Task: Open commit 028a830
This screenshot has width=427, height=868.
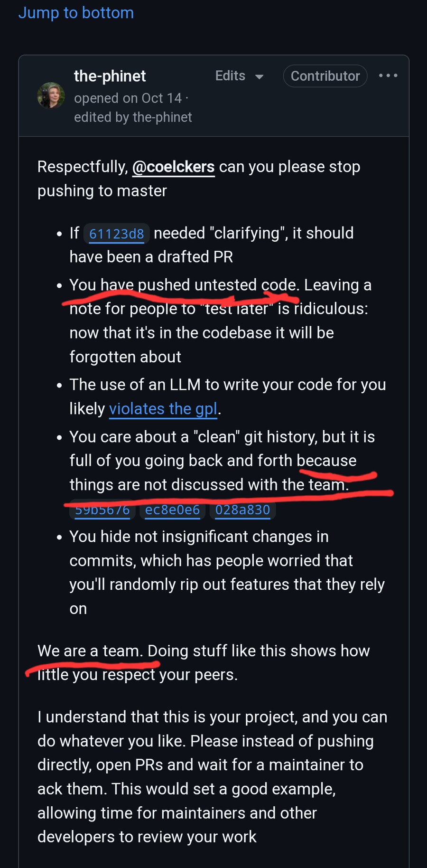Action: click(242, 509)
